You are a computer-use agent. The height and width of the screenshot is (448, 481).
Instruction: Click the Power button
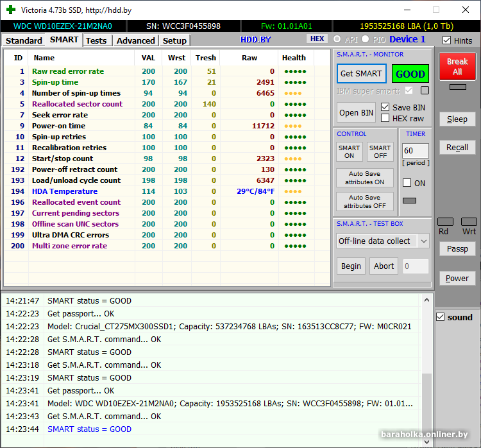(457, 278)
